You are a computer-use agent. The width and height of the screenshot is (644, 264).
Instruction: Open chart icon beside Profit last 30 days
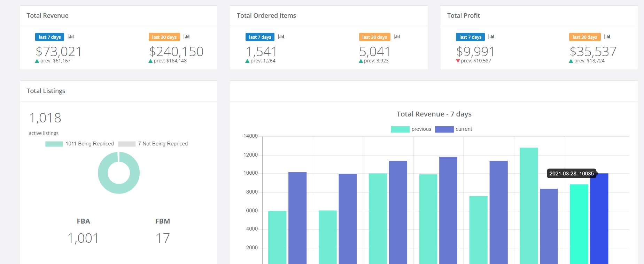point(607,37)
